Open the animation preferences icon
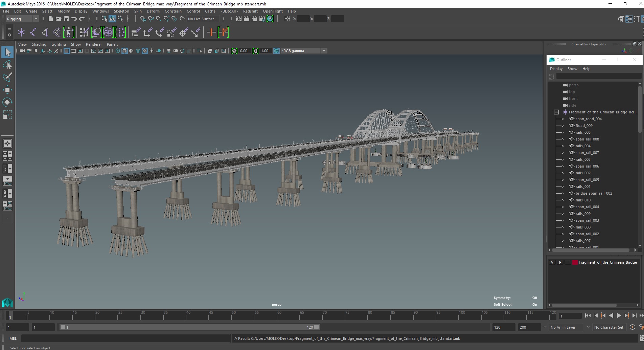The height and width of the screenshot is (350, 644). click(641, 327)
